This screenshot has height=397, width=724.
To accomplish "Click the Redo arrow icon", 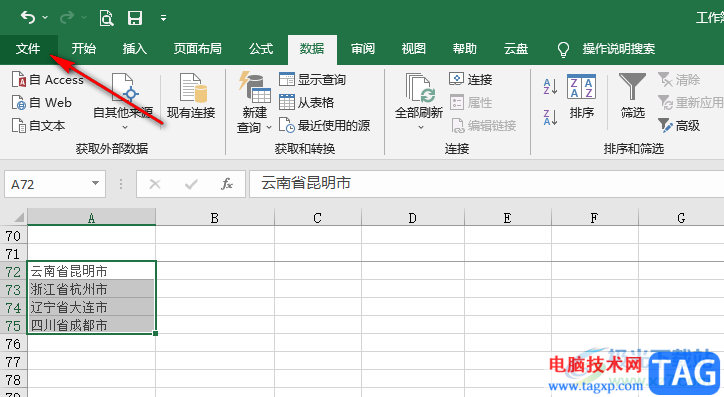I will [67, 18].
